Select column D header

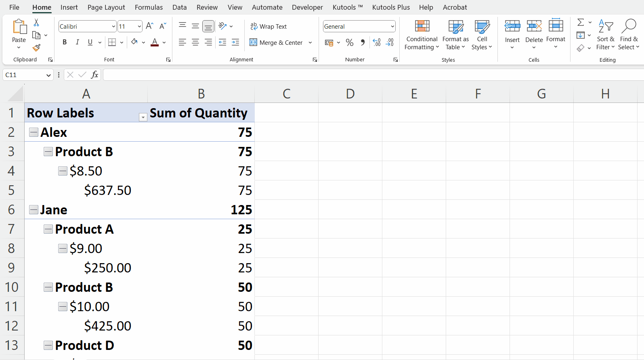point(350,94)
